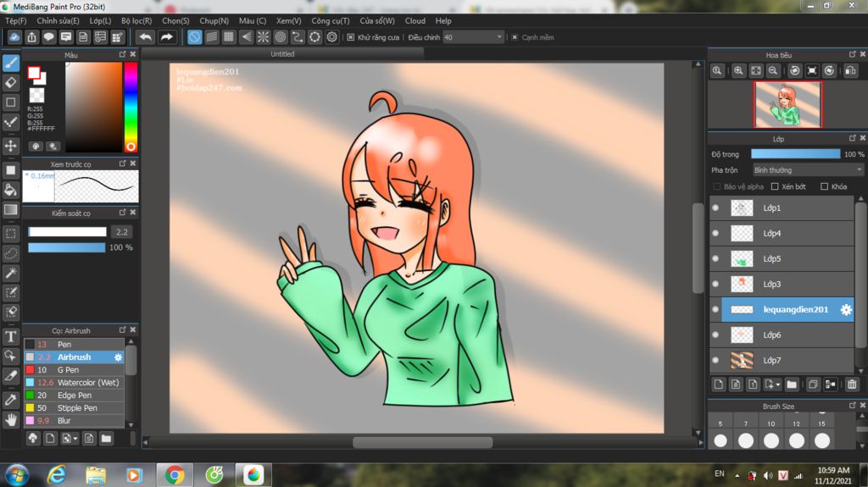Open Internet Explorer from taskbar
Viewport: 868px width, 487px height.
click(57, 475)
